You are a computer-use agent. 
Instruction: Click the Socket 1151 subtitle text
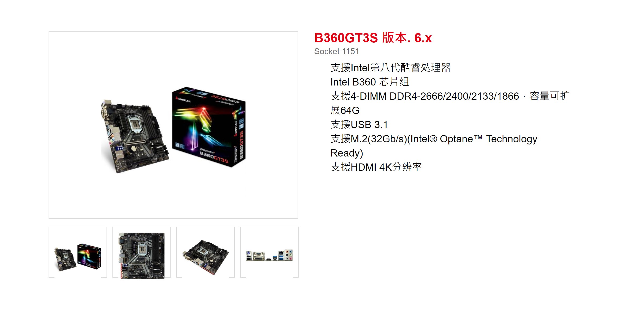pos(336,51)
